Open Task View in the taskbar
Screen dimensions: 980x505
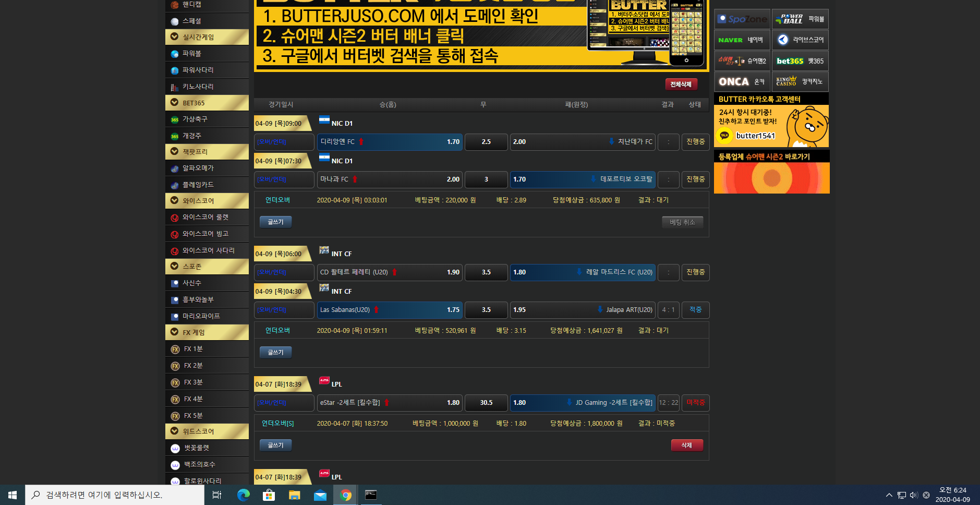(217, 495)
